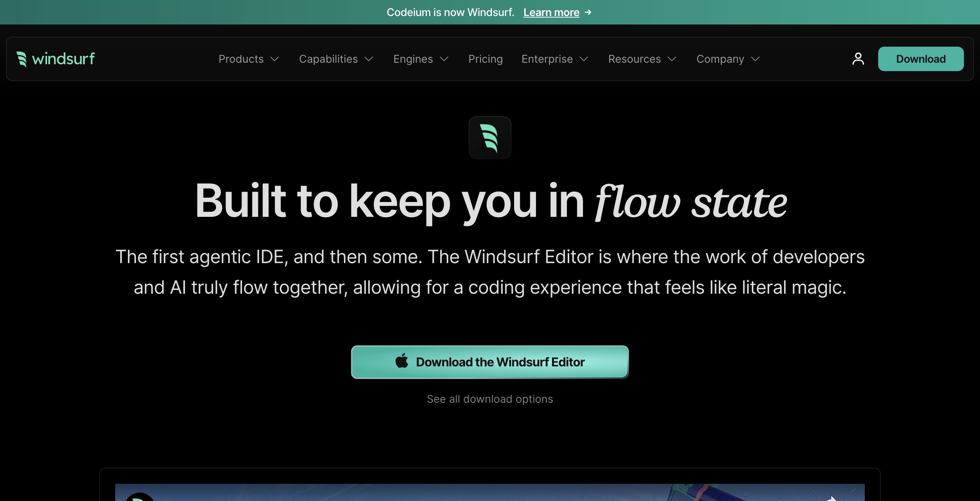Viewport: 980px width, 501px height.
Task: Expand the Capabilities dropdown chevron
Action: coord(369,59)
